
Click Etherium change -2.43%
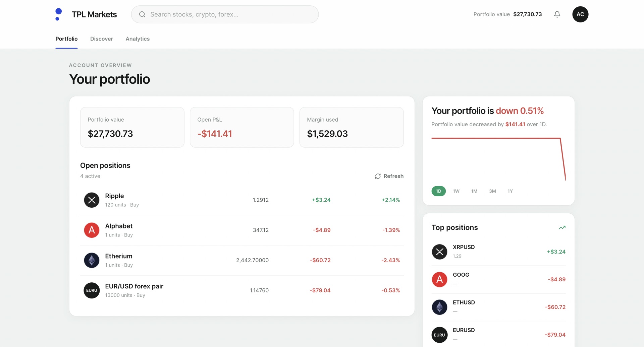coord(390,260)
